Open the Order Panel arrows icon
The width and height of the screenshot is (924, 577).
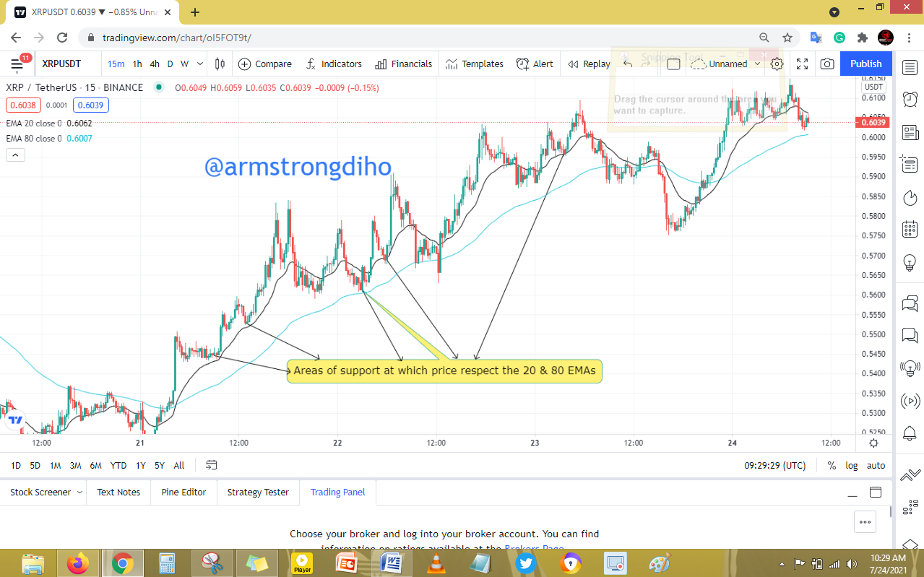[x=910, y=474]
